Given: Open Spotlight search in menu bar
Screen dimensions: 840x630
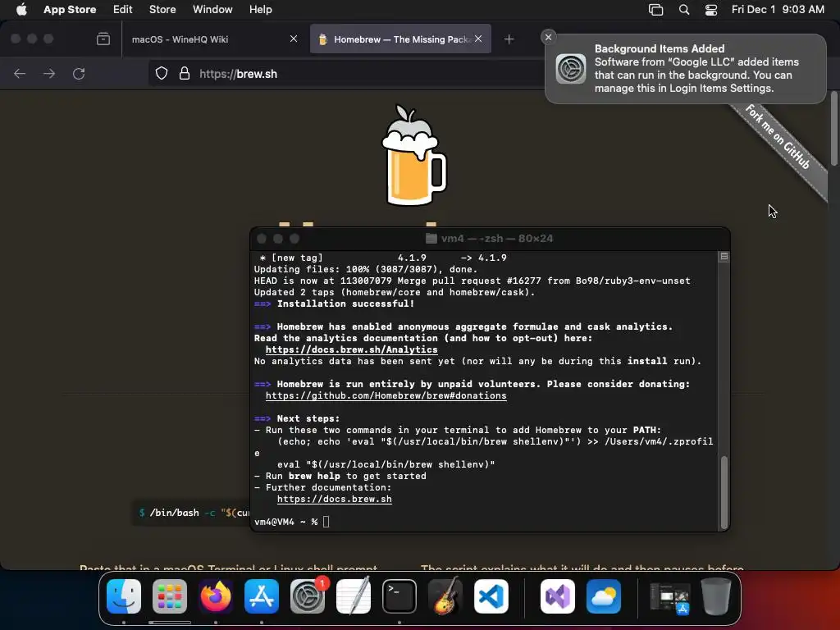Looking at the screenshot, I should (684, 9).
